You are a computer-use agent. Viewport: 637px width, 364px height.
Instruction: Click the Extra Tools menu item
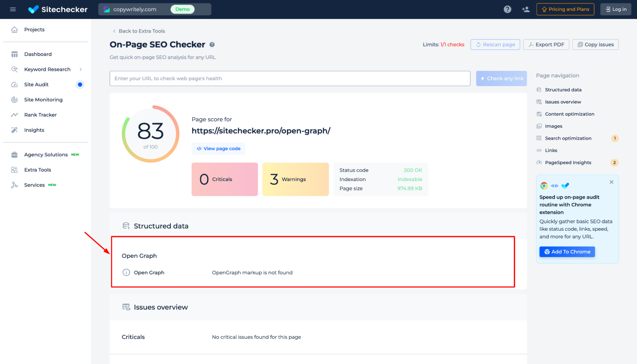click(38, 169)
